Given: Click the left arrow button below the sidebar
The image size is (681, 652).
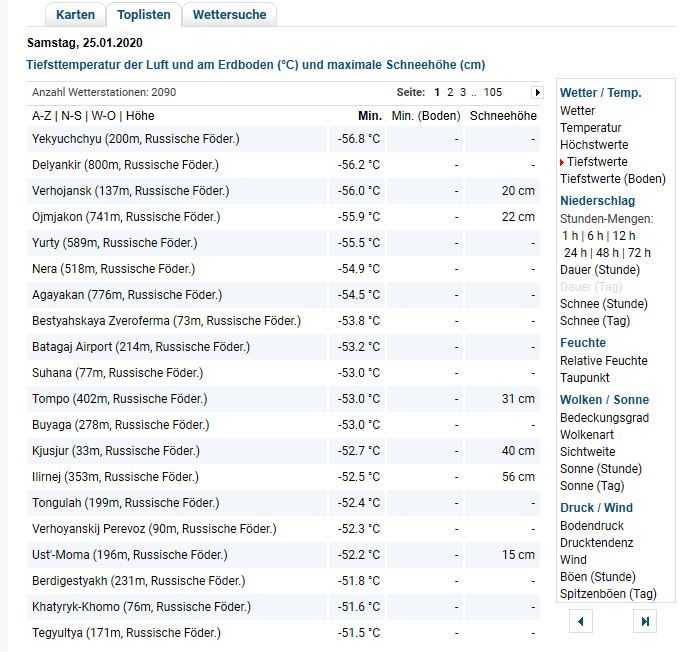Looking at the screenshot, I should (580, 621).
